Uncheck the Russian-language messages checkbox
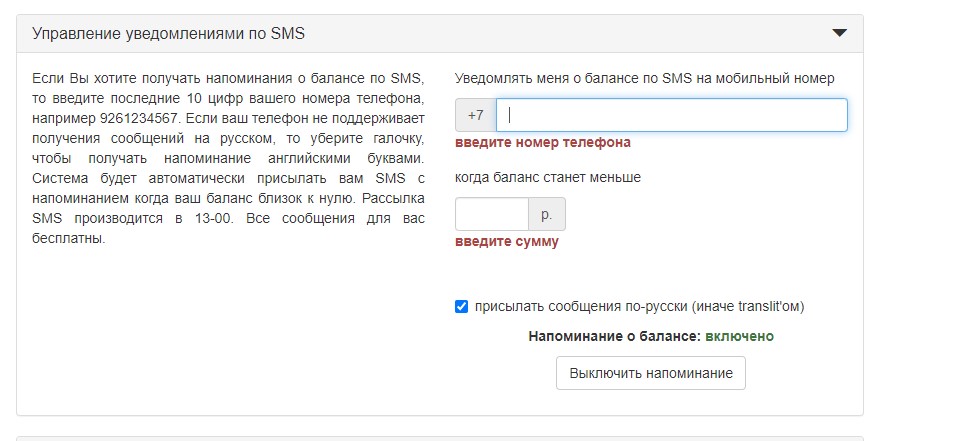Image resolution: width=955 pixels, height=441 pixels. pos(461,307)
